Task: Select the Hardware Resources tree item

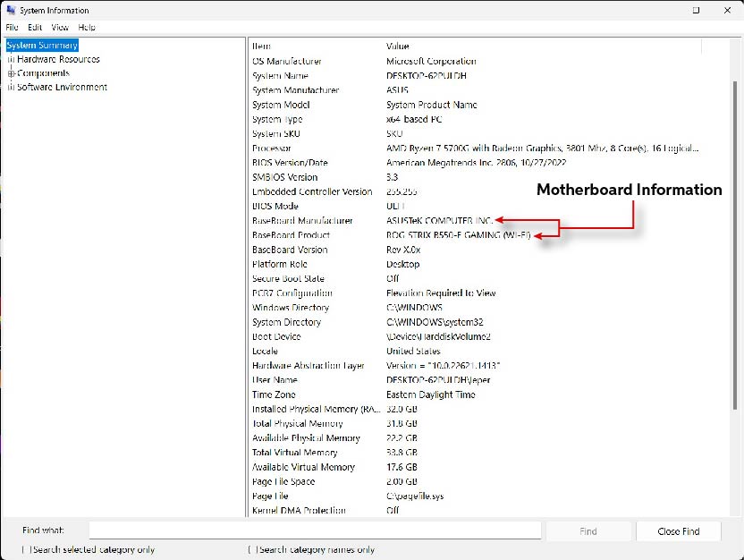Action: pos(58,59)
